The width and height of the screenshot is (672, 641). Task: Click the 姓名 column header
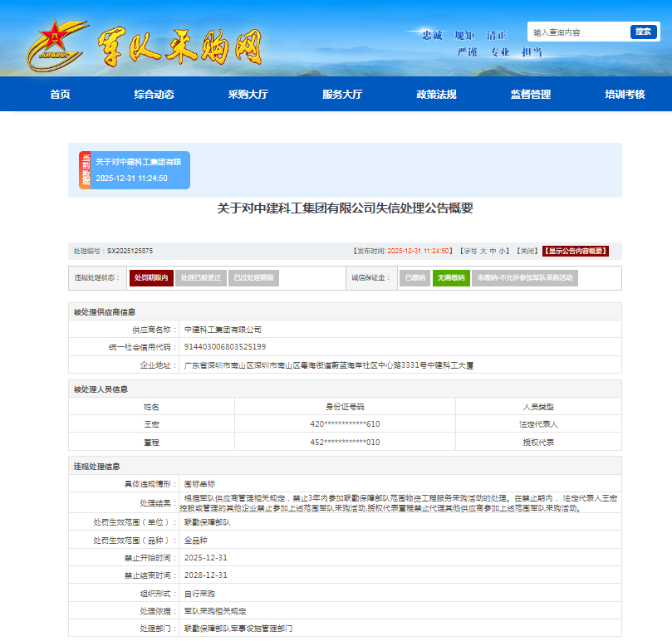pyautogui.click(x=151, y=407)
